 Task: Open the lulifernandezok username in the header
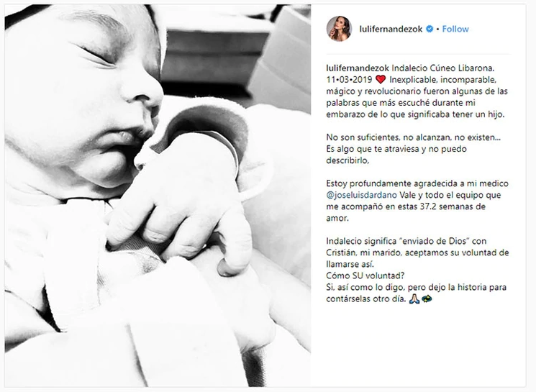point(391,29)
